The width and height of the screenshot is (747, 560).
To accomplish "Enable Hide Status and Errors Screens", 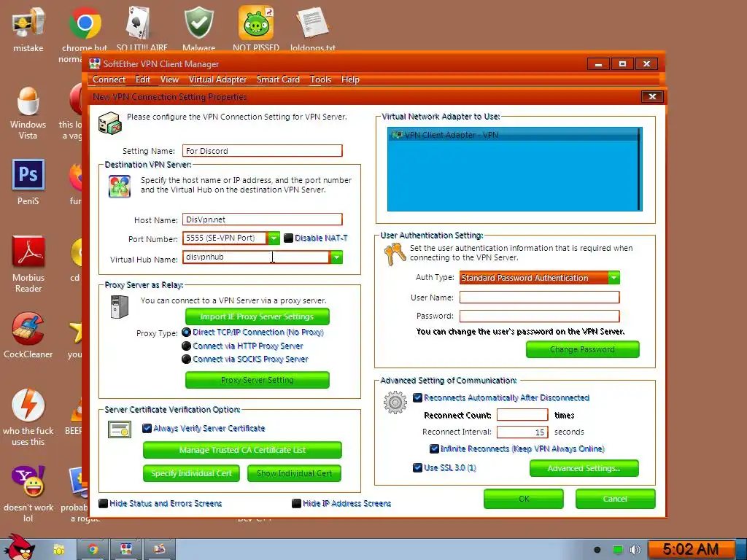I will pos(103,503).
